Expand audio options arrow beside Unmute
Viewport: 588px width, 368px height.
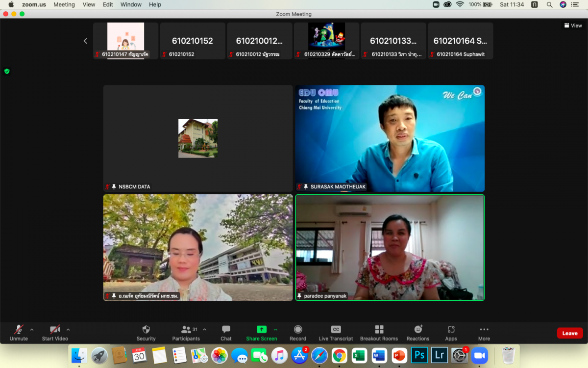(32, 330)
